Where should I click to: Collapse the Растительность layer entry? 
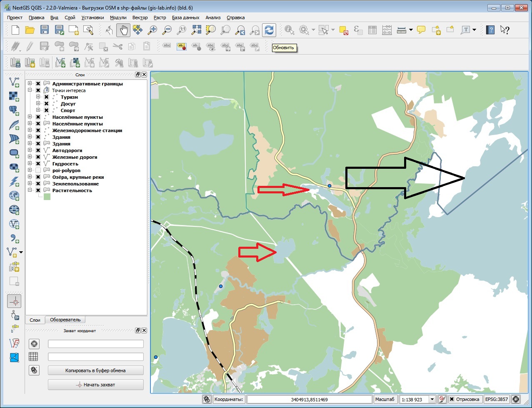(30, 190)
